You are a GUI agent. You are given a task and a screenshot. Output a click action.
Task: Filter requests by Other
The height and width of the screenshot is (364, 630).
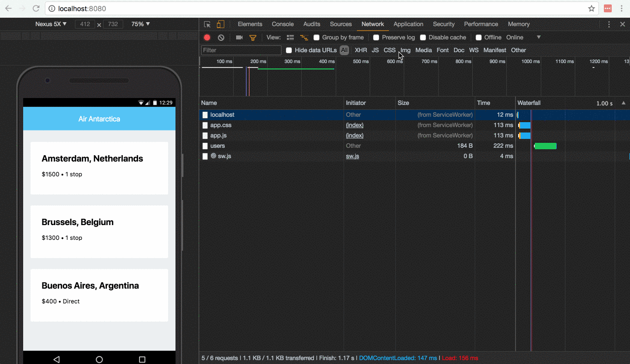pos(519,50)
